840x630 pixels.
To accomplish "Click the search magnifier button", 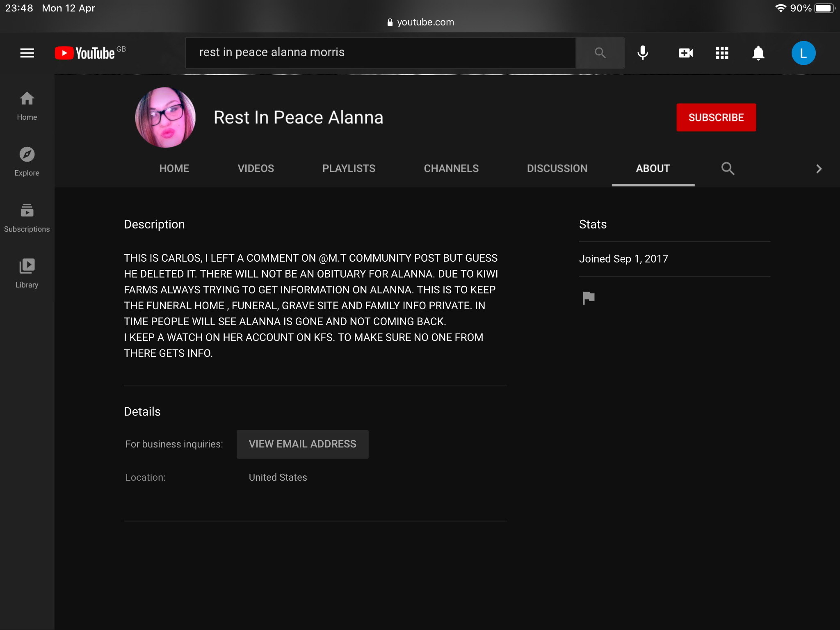I will click(600, 53).
